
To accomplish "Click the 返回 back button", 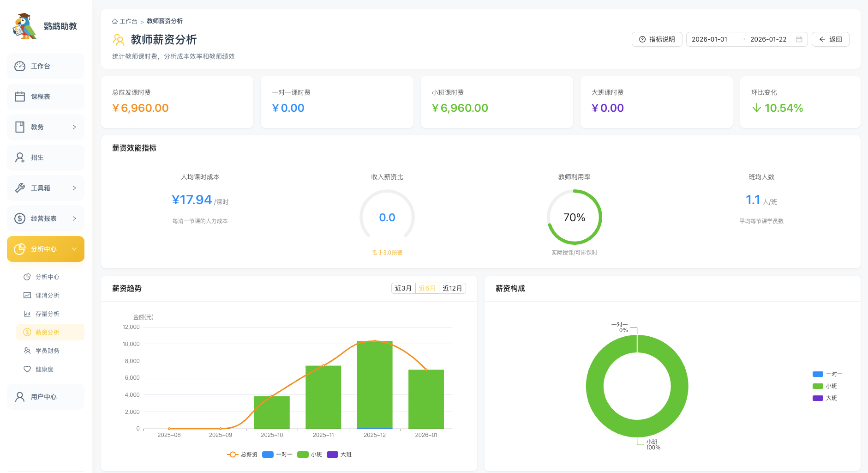I will pyautogui.click(x=830, y=39).
